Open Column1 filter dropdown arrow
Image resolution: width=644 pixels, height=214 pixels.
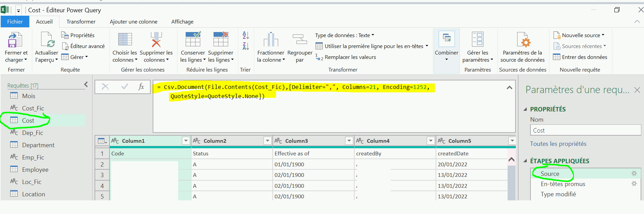point(186,141)
